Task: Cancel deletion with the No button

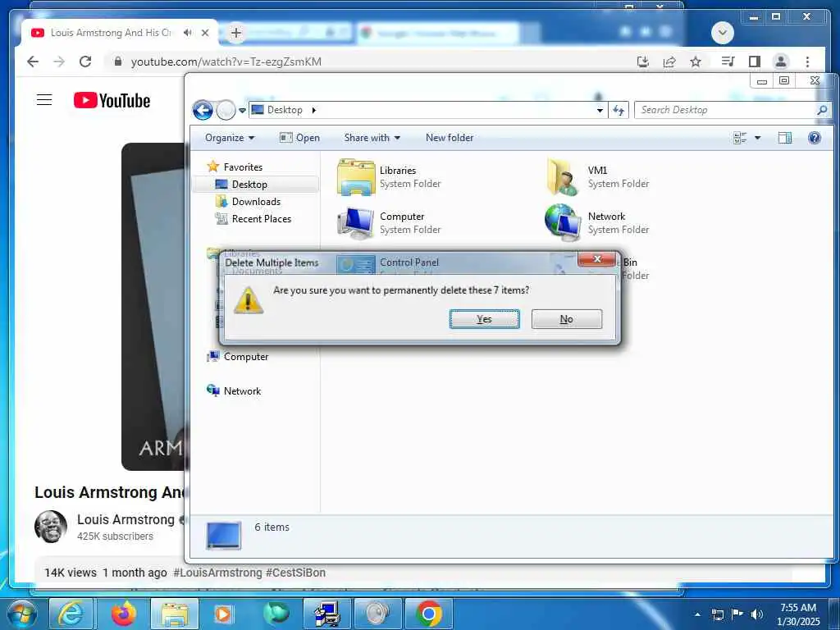Action: click(x=566, y=319)
